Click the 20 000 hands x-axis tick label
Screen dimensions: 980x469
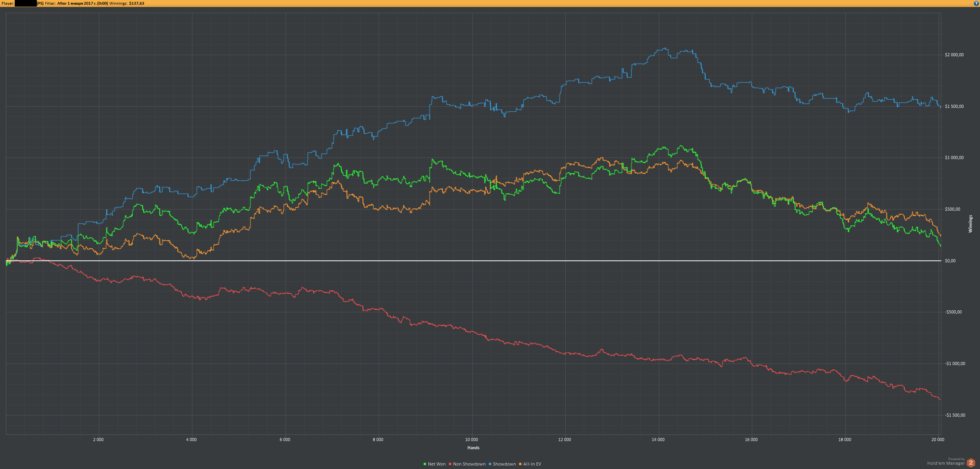coord(938,440)
